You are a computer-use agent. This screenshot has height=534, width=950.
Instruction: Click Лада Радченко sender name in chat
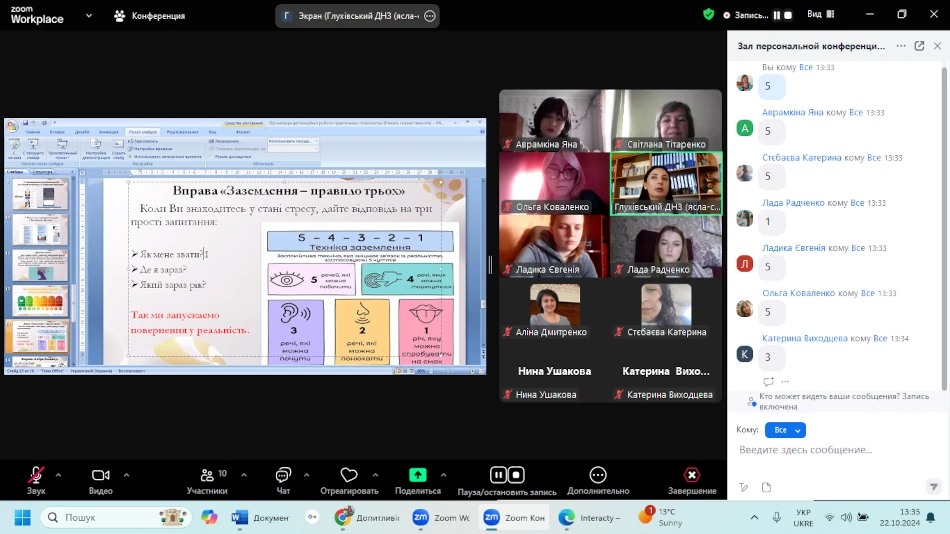[x=793, y=202]
